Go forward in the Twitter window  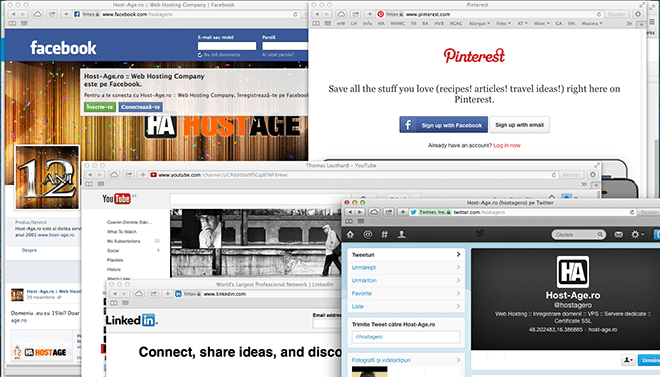click(x=360, y=212)
